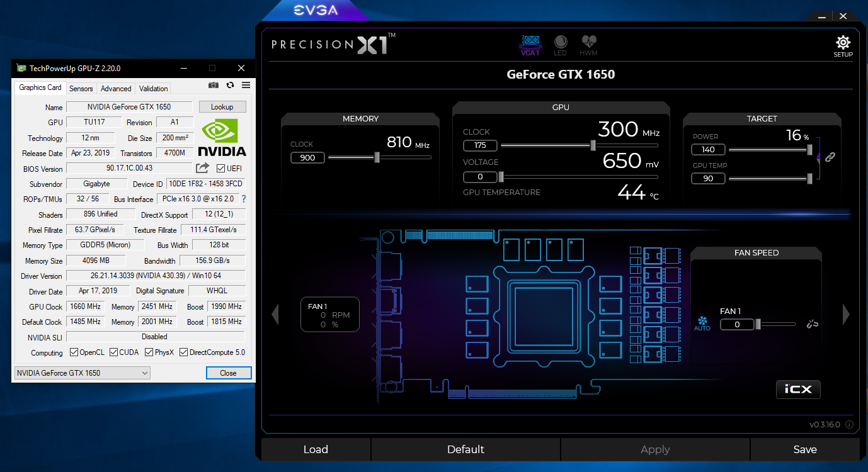Click the power and temp link icon
This screenshot has width=868, height=472.
click(x=830, y=157)
